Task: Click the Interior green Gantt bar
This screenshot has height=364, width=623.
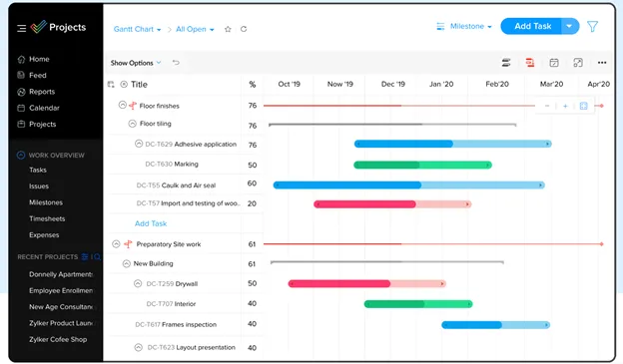Action: click(418, 304)
